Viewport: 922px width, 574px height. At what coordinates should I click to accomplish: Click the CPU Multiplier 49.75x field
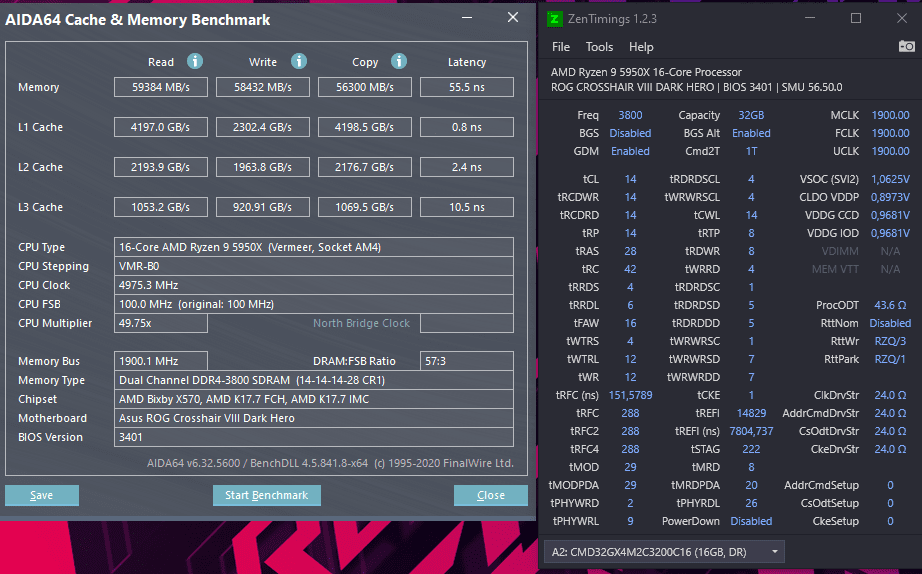coord(161,323)
